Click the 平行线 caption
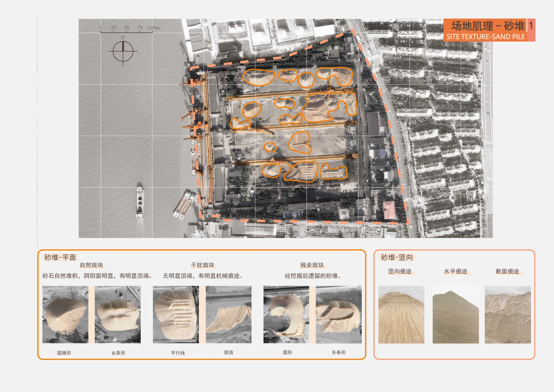This screenshot has width=554, height=392. 178,353
